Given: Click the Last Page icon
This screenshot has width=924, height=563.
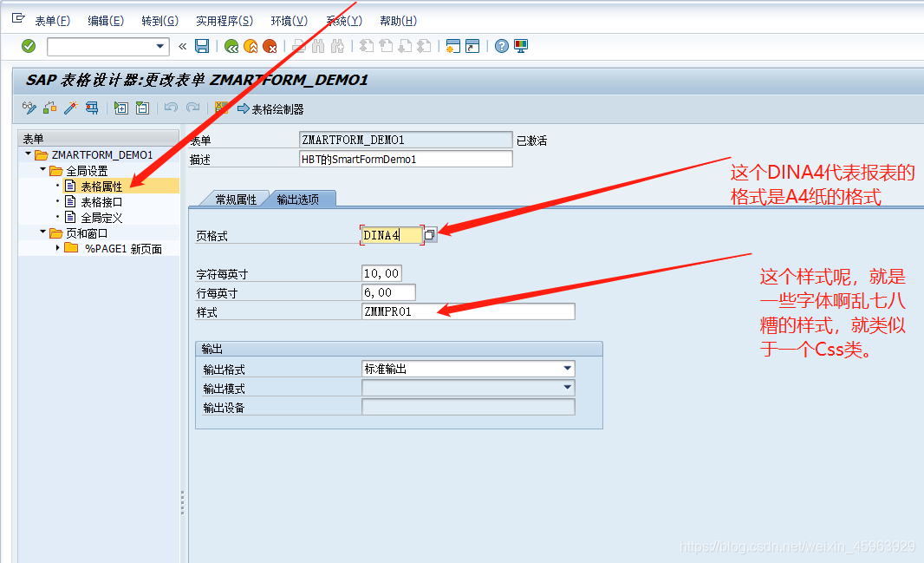Looking at the screenshot, I should (424, 46).
